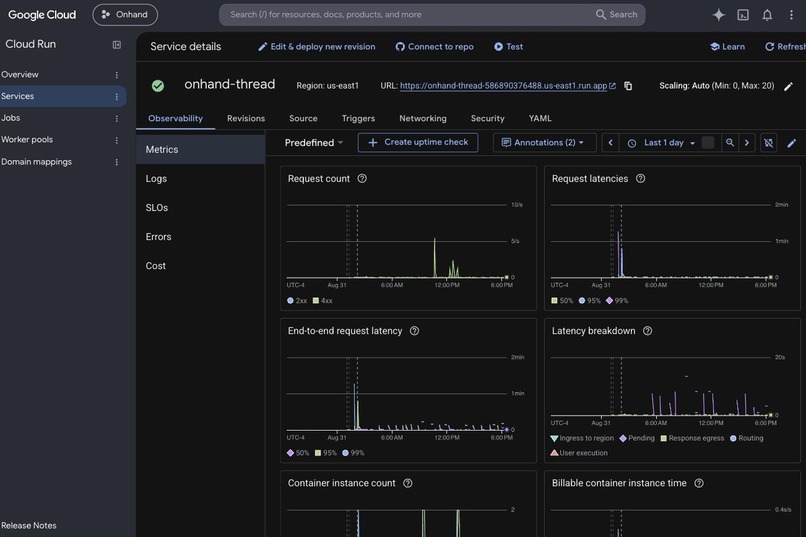Viewport: 806px width, 537px height.
Task: Open help for Request latencies chart
Action: [x=640, y=179]
